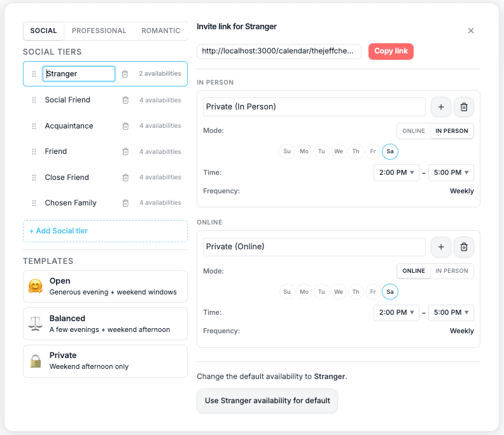Select the Close Friend tier
504x435 pixels.
pyautogui.click(x=105, y=177)
